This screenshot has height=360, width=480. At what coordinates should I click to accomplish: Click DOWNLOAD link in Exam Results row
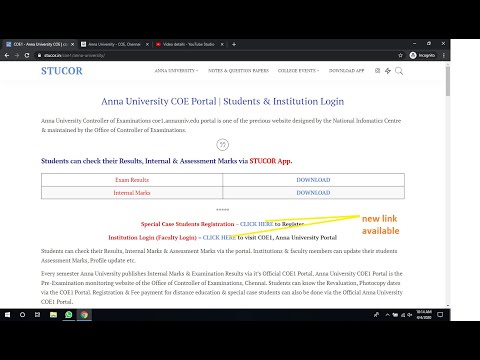point(313,180)
